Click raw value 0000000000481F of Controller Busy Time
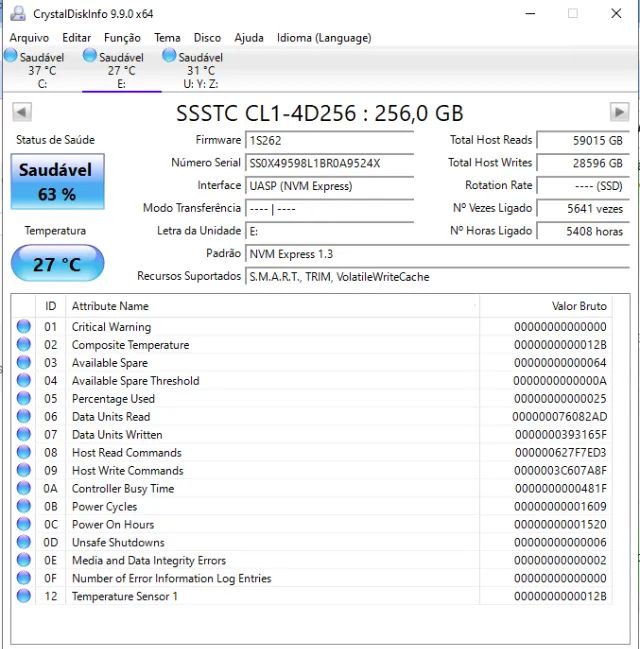 [561, 488]
